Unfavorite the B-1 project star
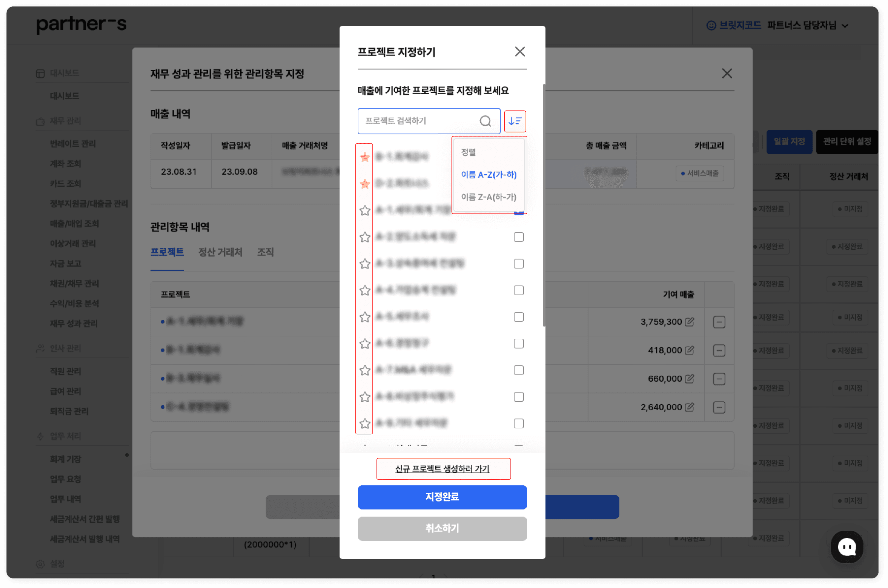 pyautogui.click(x=365, y=157)
